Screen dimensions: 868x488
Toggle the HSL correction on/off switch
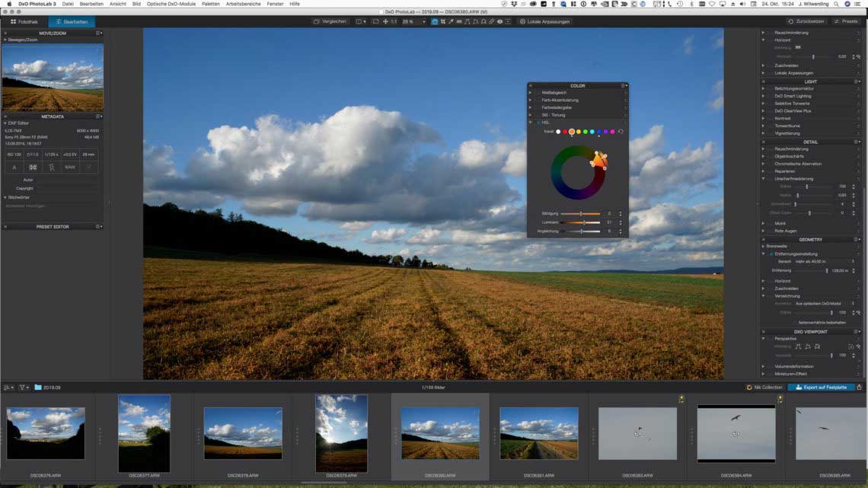538,122
